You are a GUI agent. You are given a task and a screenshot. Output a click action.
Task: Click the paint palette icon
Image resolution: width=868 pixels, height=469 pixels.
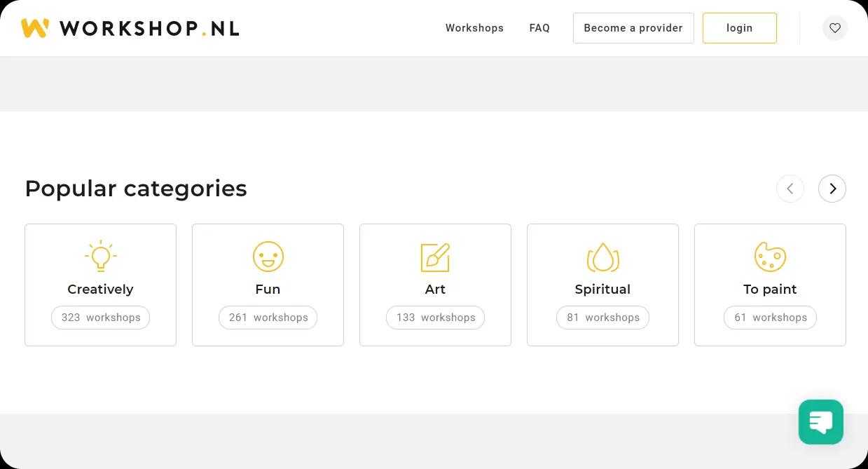pos(770,257)
